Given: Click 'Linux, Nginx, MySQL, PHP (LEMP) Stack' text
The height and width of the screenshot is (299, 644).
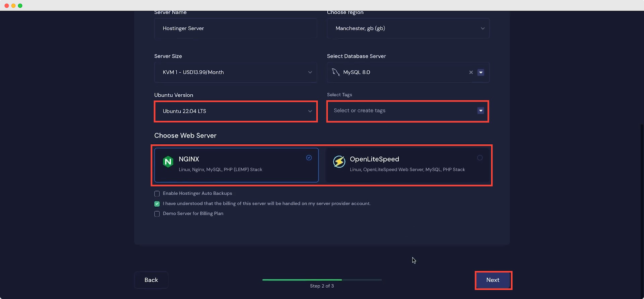Looking at the screenshot, I should (x=221, y=170).
